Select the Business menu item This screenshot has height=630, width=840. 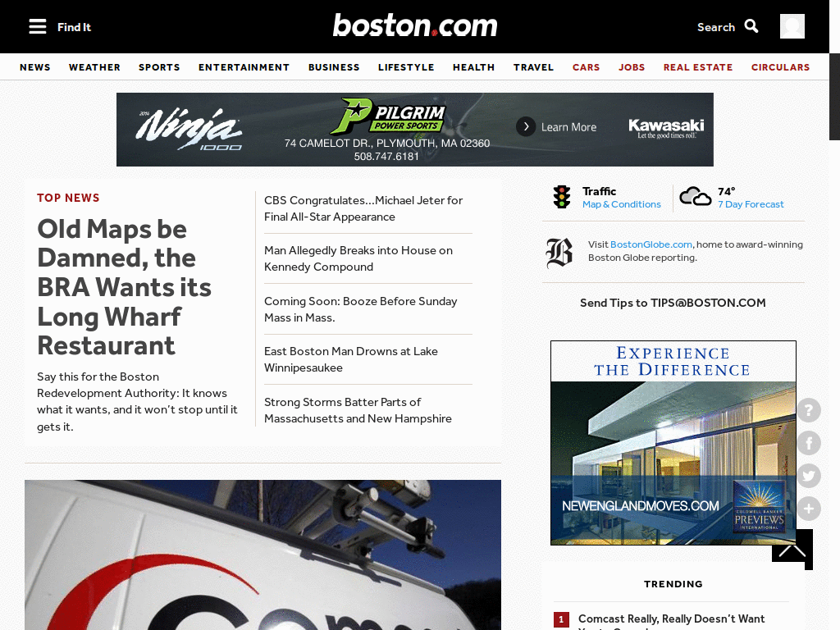(334, 67)
